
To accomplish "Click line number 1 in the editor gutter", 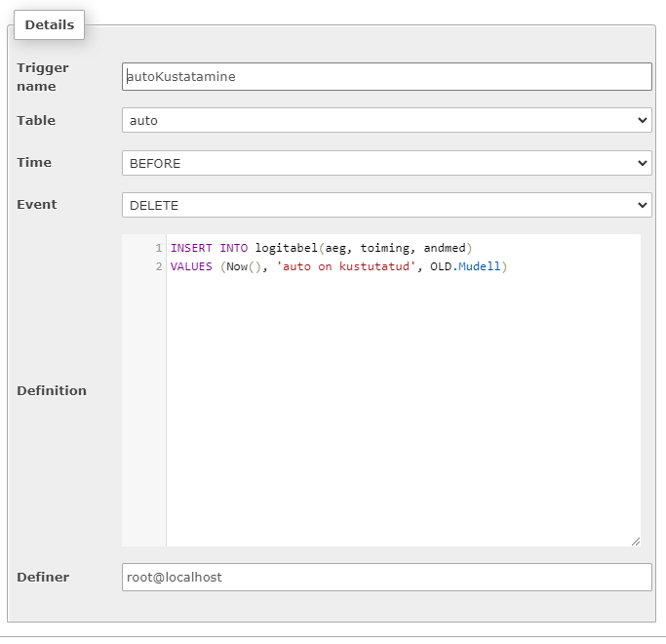I will click(x=157, y=249).
